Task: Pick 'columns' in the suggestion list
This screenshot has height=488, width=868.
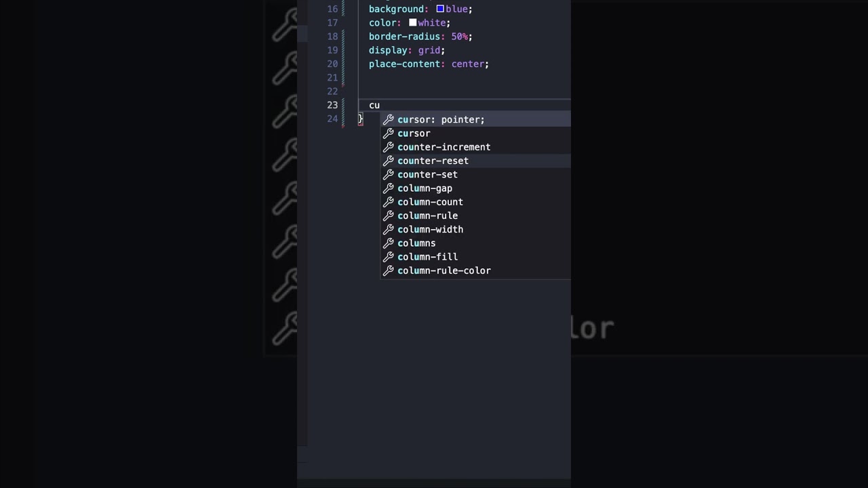Action: 475,243
